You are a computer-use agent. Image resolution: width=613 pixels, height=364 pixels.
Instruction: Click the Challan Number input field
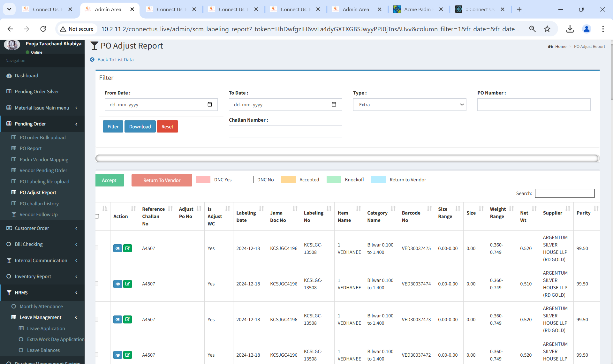coord(285,132)
